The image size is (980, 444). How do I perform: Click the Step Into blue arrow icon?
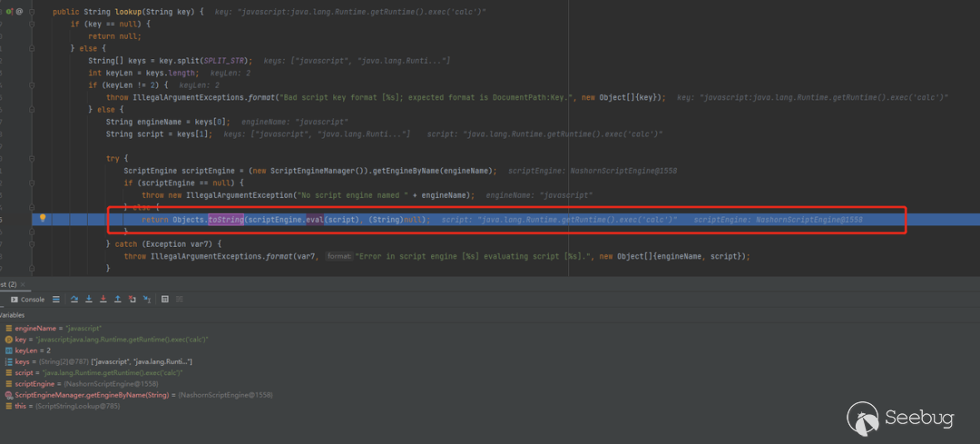[x=89, y=300]
